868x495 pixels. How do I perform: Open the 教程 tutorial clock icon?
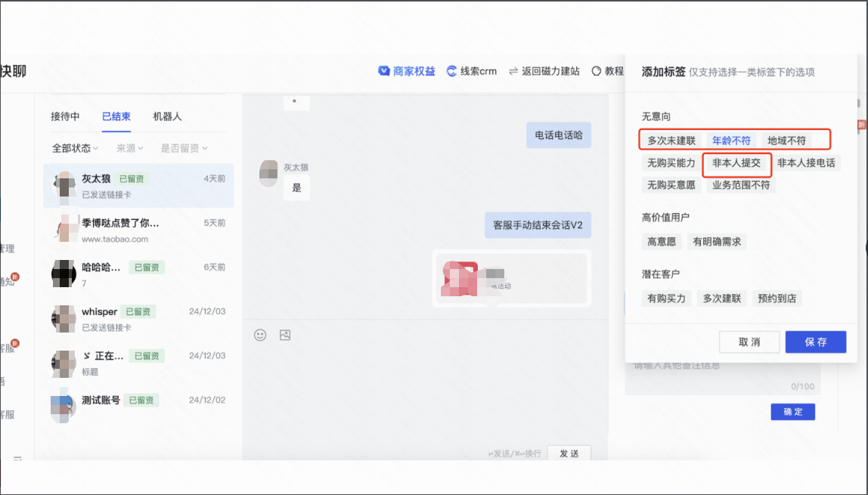(x=597, y=71)
